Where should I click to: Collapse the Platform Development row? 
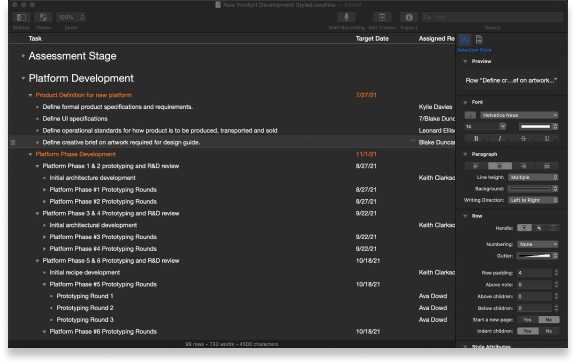[23, 78]
